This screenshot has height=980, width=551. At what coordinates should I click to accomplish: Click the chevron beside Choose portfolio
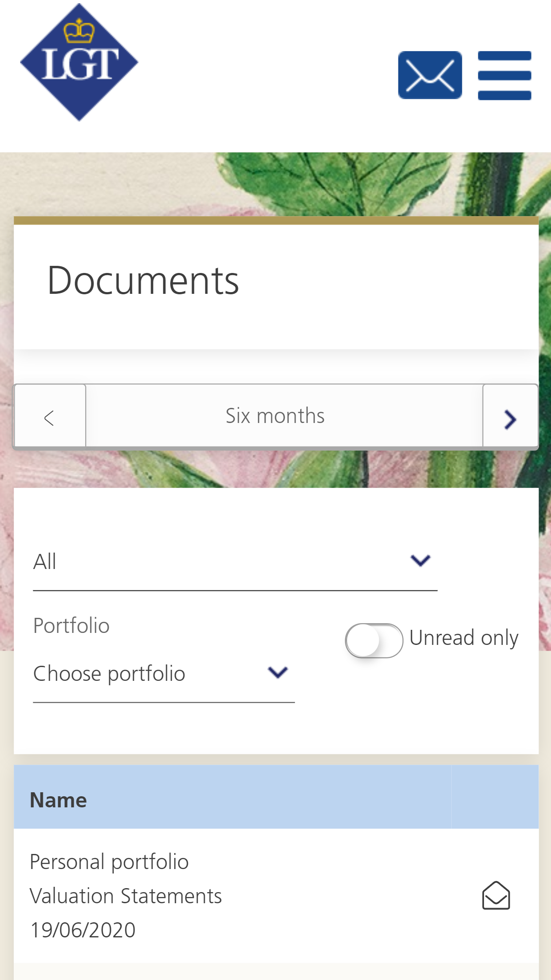click(278, 672)
